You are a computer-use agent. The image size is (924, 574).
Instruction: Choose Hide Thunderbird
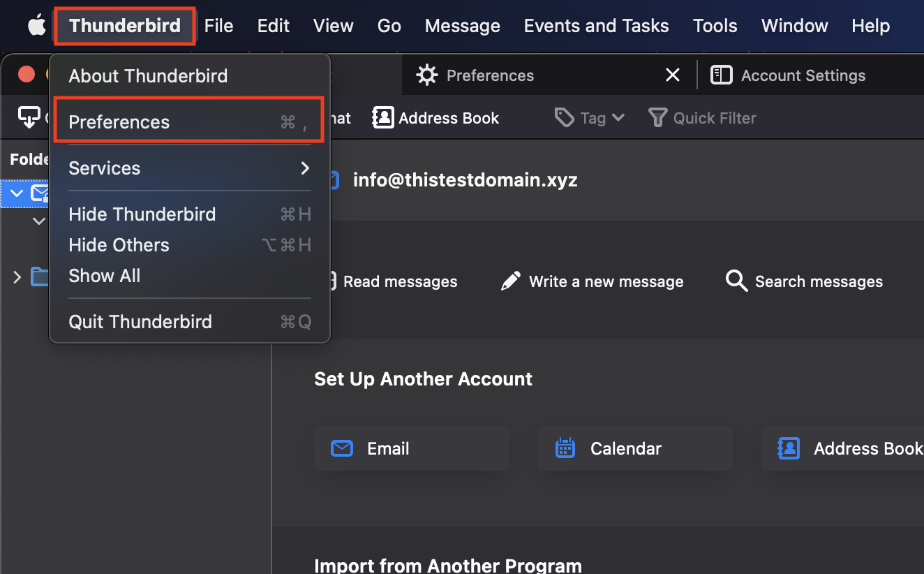[x=189, y=214]
